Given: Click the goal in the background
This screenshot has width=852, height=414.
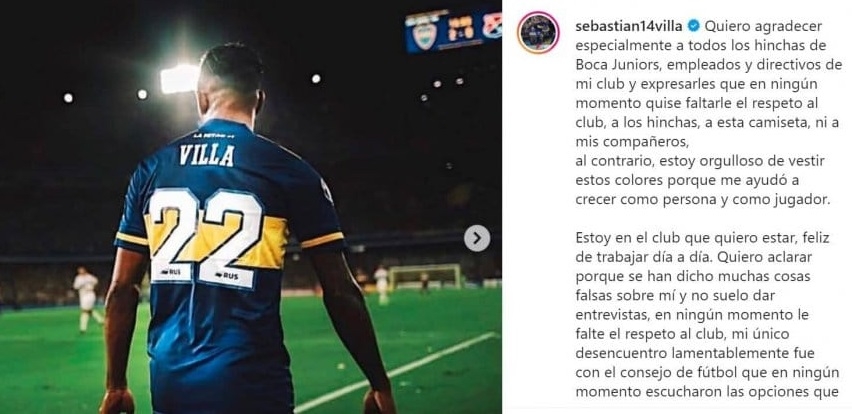Looking at the screenshot, I should pos(425,277).
